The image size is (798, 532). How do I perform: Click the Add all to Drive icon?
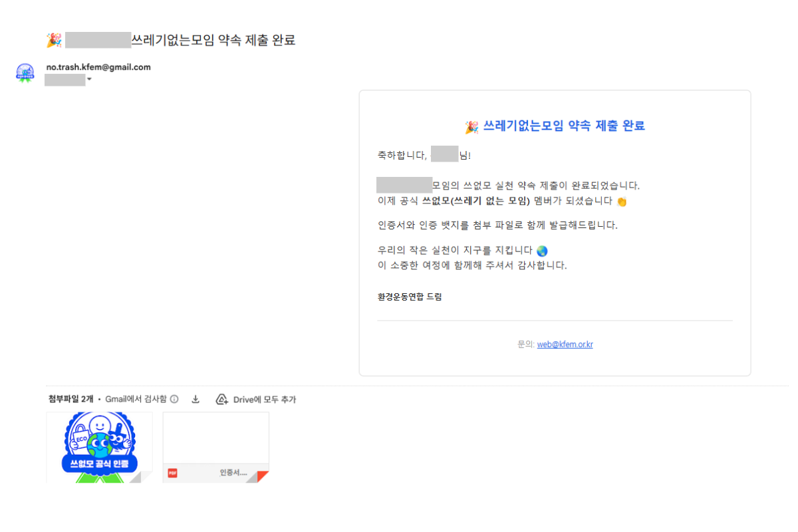click(x=221, y=400)
